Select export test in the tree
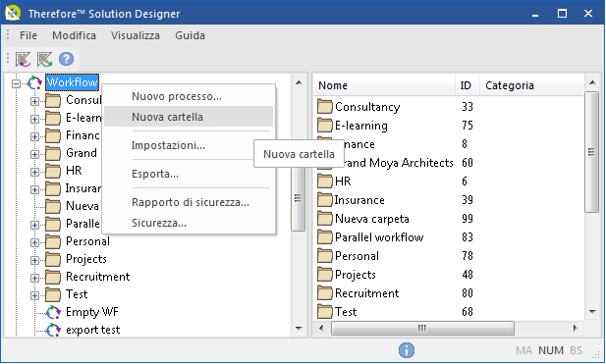The height and width of the screenshot is (364, 606). [92, 330]
